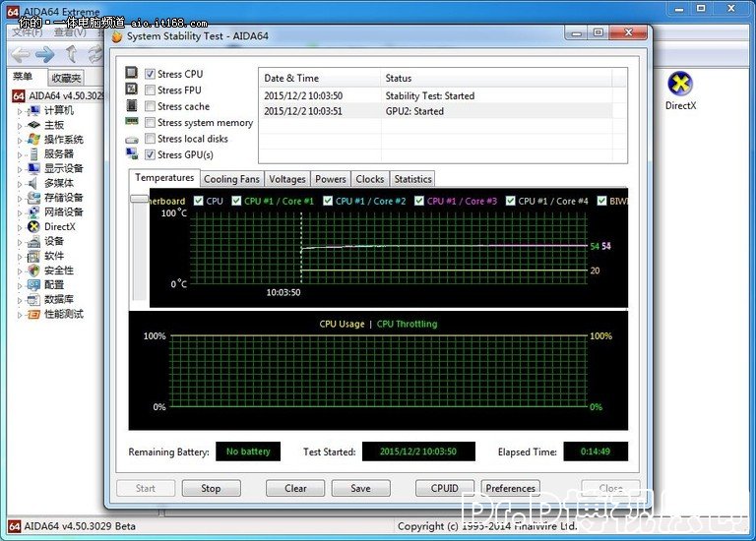The image size is (756, 541).
Task: Click the temperature graph vertical slider handle
Action: point(140,199)
